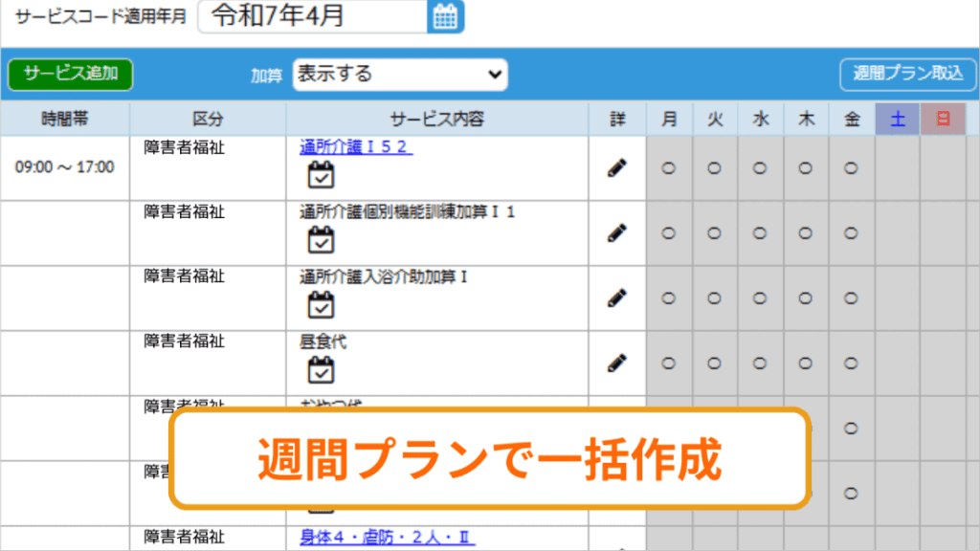Open the 加算 表示する dropdown
The width and height of the screenshot is (980, 551).
[x=399, y=75]
